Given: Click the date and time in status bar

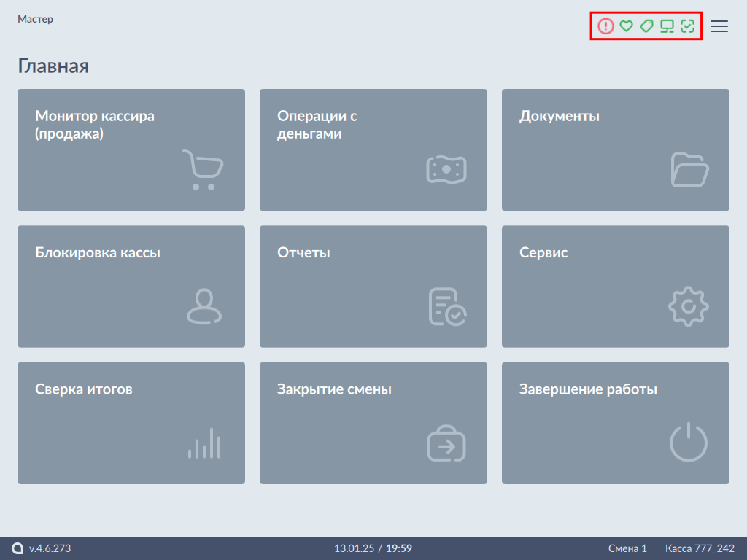Looking at the screenshot, I should pyautogui.click(x=373, y=548).
